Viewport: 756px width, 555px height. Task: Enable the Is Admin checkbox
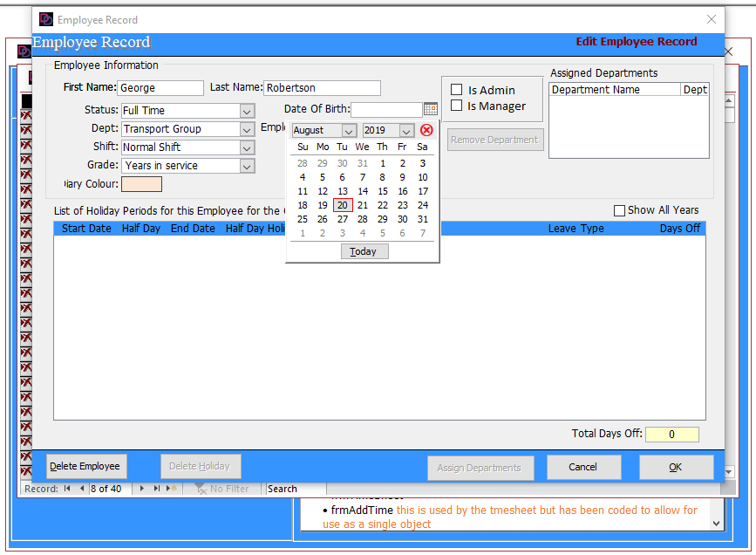[457, 90]
